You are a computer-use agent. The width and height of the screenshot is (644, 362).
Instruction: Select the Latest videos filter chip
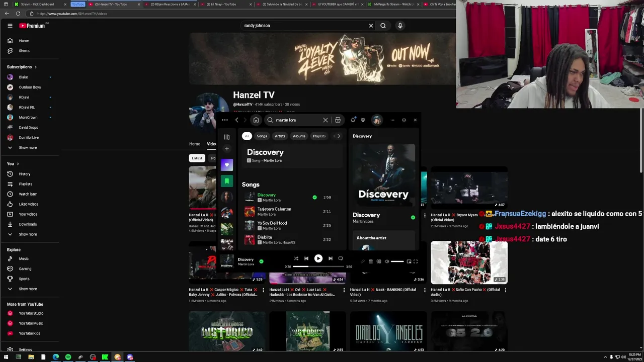pyautogui.click(x=197, y=158)
